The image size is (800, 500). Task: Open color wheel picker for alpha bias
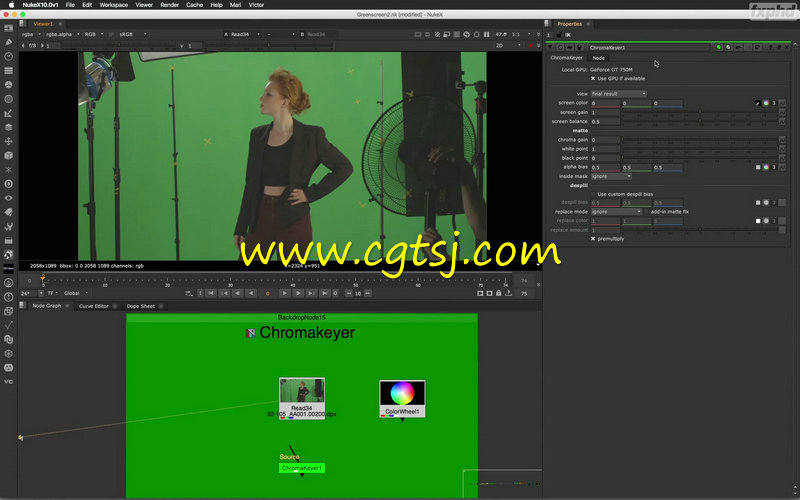[x=766, y=167]
